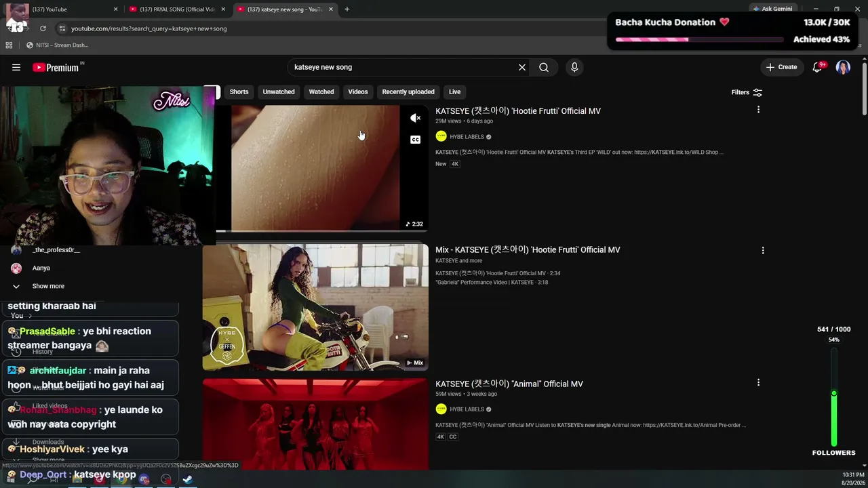Click the browser address bar URL
This screenshot has height=488, width=868.
tap(149, 28)
